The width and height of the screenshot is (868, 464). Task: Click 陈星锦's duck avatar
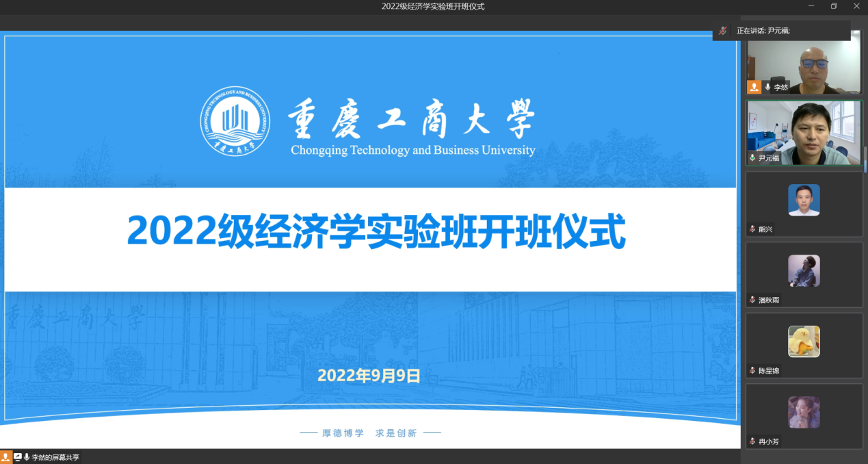pos(804,341)
